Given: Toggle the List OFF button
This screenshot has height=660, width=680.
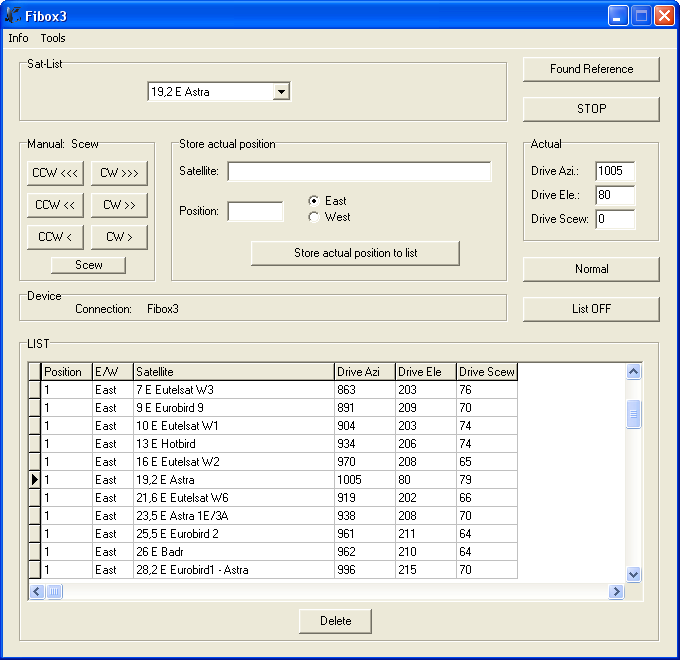Looking at the screenshot, I should click(591, 309).
